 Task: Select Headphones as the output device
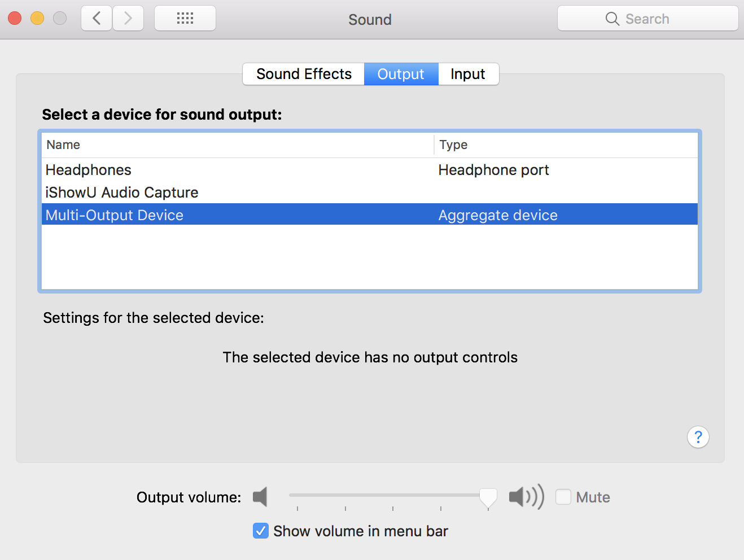(370, 170)
